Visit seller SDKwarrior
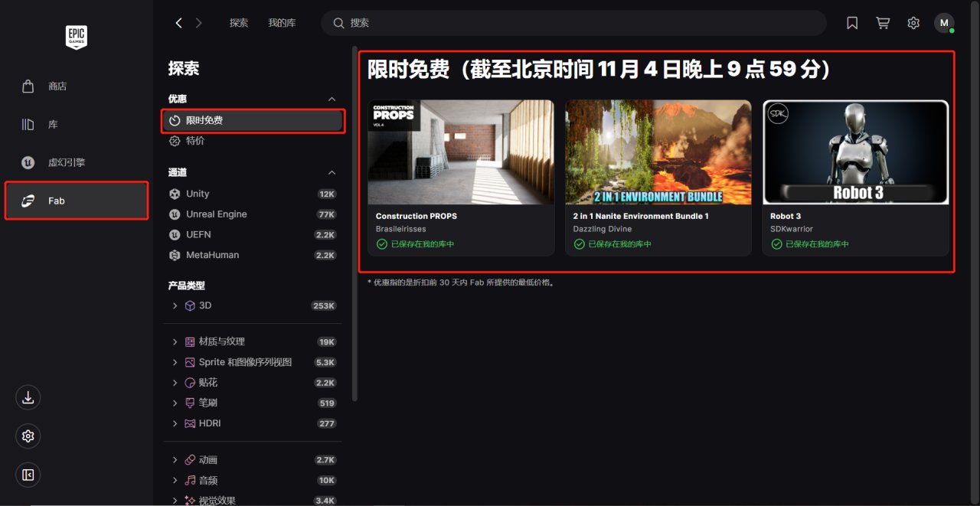 792,229
